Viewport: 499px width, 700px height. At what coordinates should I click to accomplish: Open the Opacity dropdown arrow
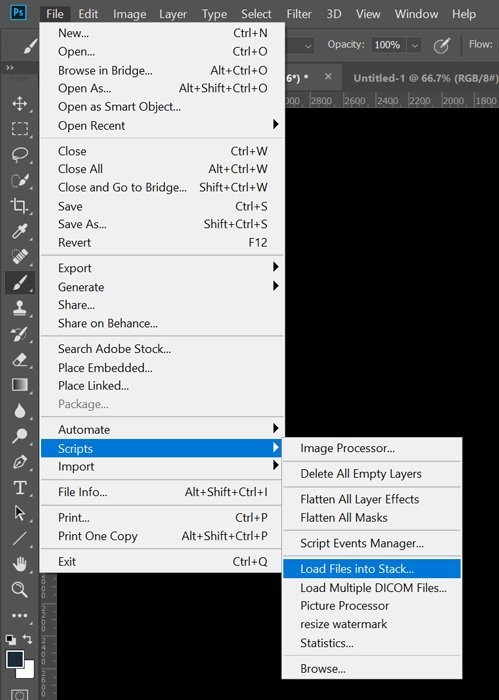click(415, 45)
